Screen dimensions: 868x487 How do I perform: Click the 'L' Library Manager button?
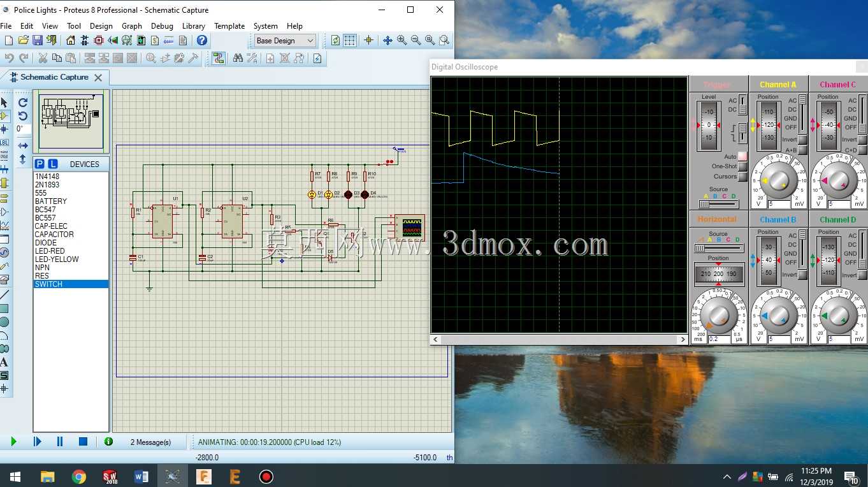(x=53, y=164)
